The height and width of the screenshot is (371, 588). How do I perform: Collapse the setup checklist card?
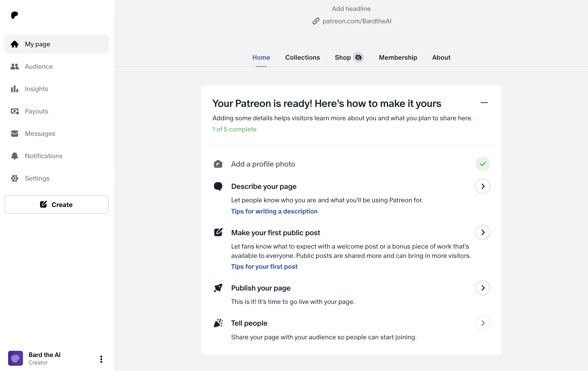pyautogui.click(x=484, y=103)
